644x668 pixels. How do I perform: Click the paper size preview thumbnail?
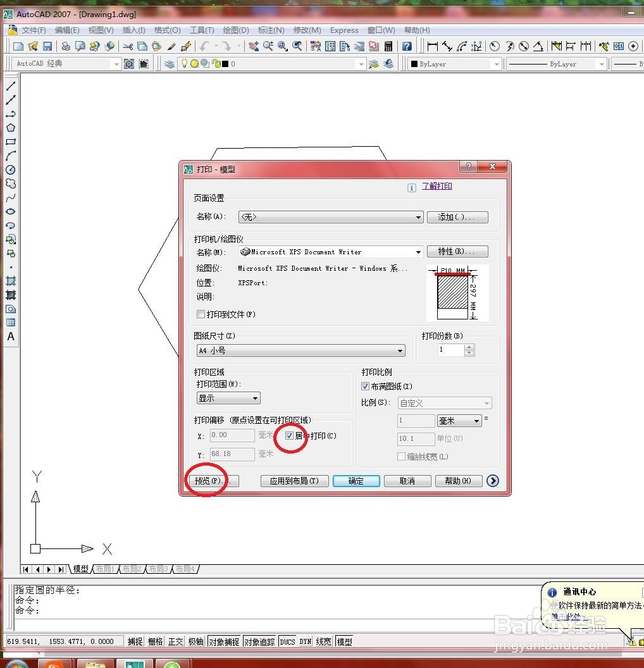coord(457,292)
